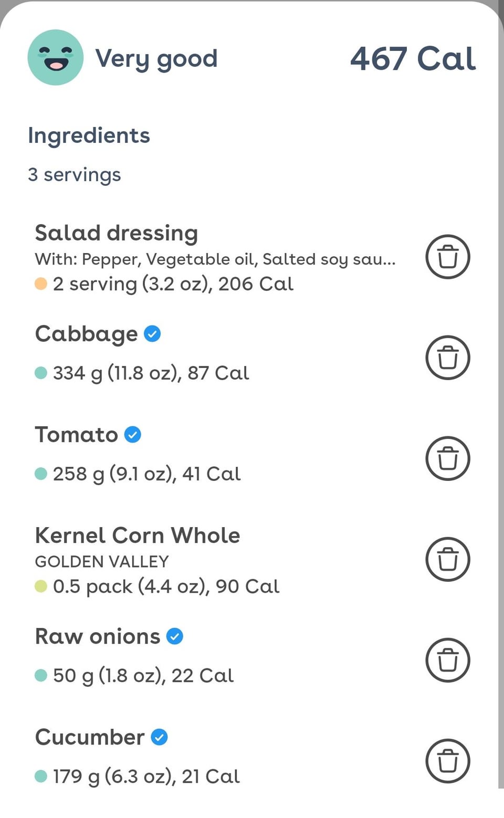Tap the verified badge beside Cabbage
The width and height of the screenshot is (504, 818).
point(152,334)
